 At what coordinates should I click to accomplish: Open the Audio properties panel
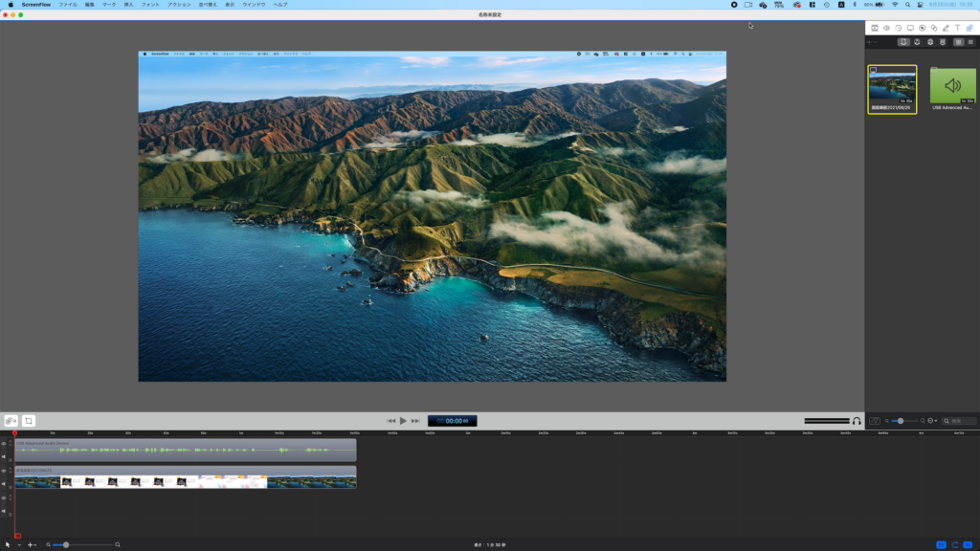tap(887, 28)
